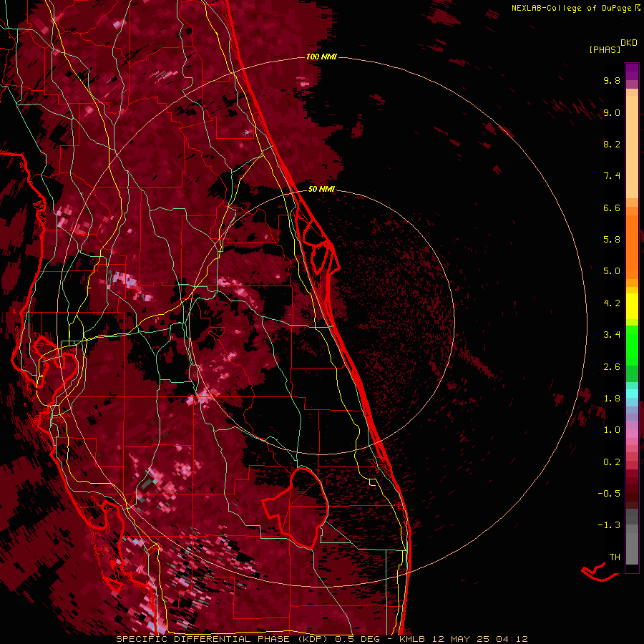Image resolution: width=644 pixels, height=644 pixels.
Task: Click the 4.2 value on the scale
Action: 612,303
